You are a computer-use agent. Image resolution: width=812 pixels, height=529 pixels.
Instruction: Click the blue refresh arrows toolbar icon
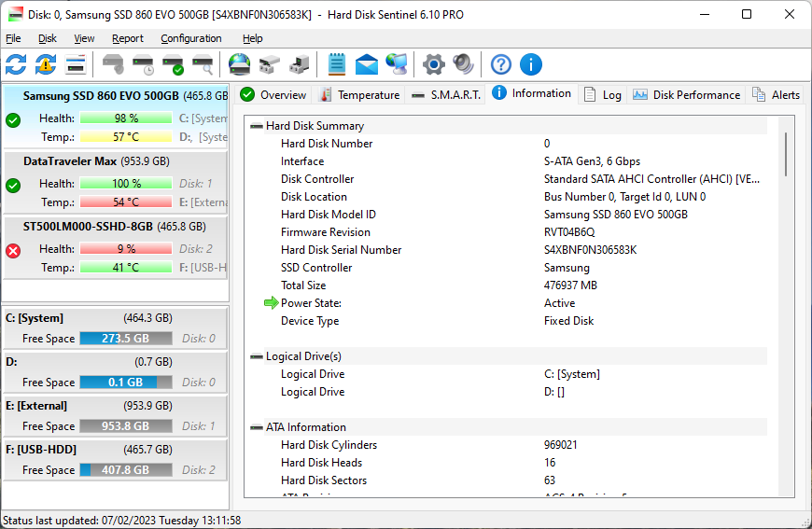tap(16, 64)
